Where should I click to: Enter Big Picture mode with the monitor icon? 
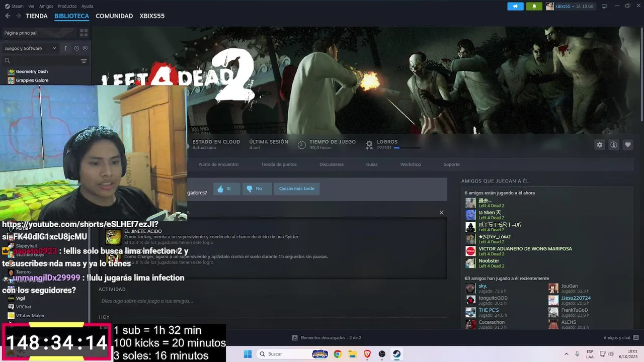click(604, 6)
